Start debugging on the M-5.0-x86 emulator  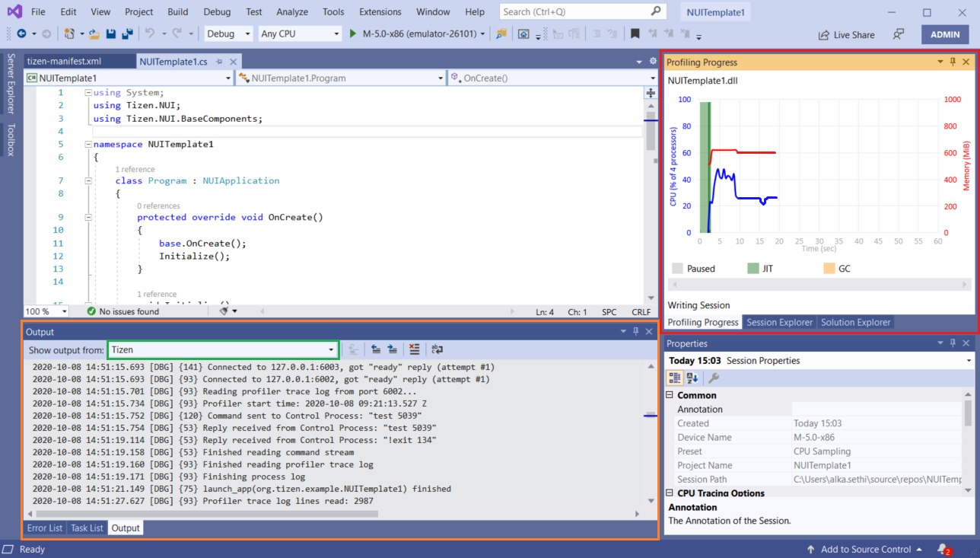coord(352,33)
